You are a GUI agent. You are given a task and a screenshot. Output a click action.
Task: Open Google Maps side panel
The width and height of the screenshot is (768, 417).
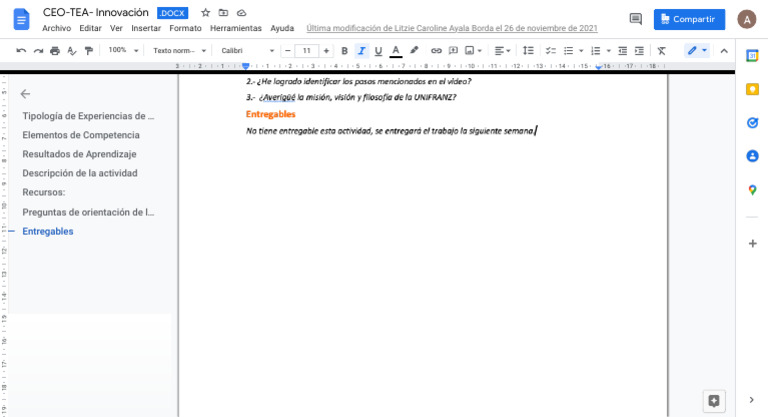click(752, 190)
